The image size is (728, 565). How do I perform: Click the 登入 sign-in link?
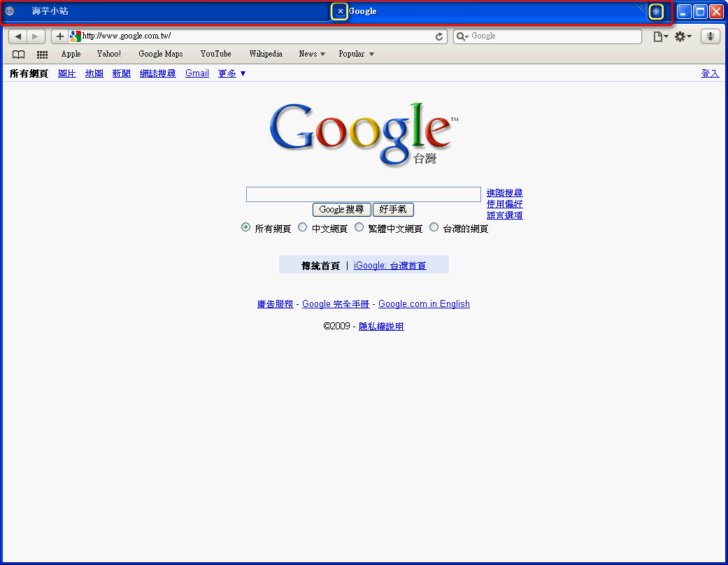(x=710, y=73)
